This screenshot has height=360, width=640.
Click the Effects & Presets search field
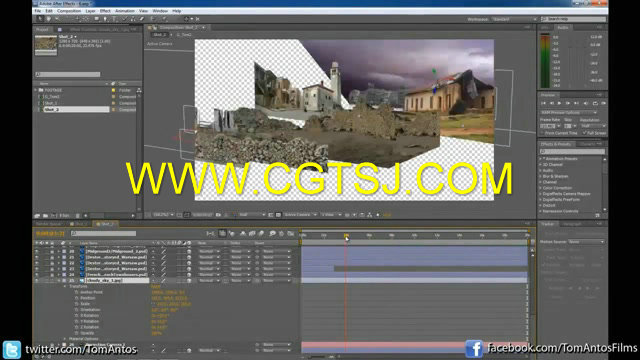572,151
